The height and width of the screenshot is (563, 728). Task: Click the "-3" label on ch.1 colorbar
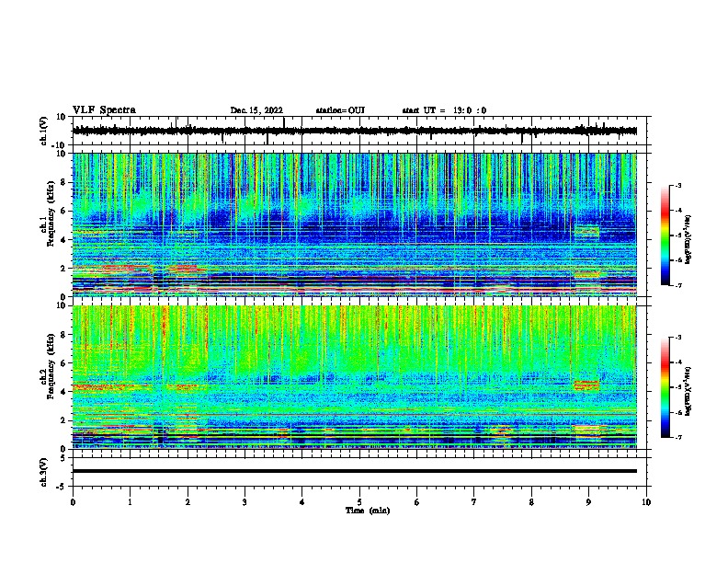pos(677,185)
